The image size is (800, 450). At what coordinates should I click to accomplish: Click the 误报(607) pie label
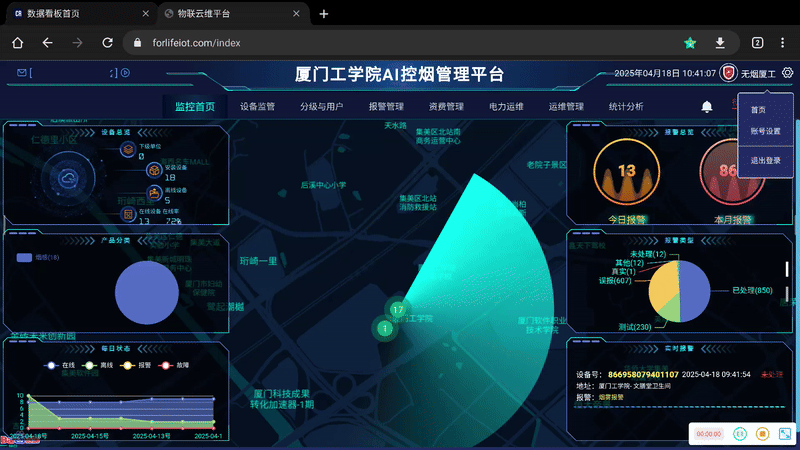[615, 281]
